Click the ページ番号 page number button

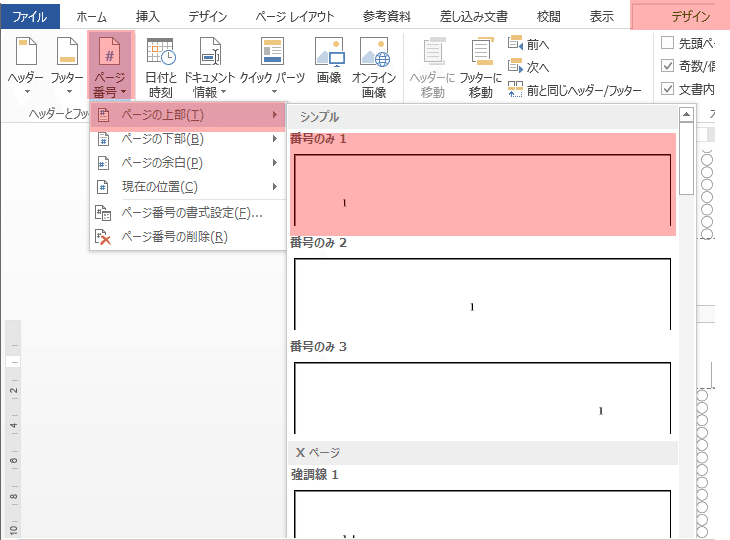pyautogui.click(x=110, y=65)
